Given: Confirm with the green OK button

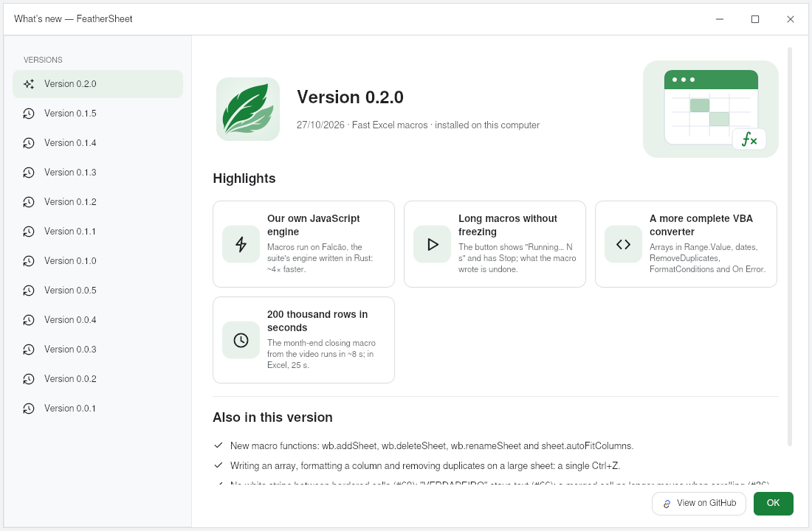Looking at the screenshot, I should pyautogui.click(x=773, y=504).
